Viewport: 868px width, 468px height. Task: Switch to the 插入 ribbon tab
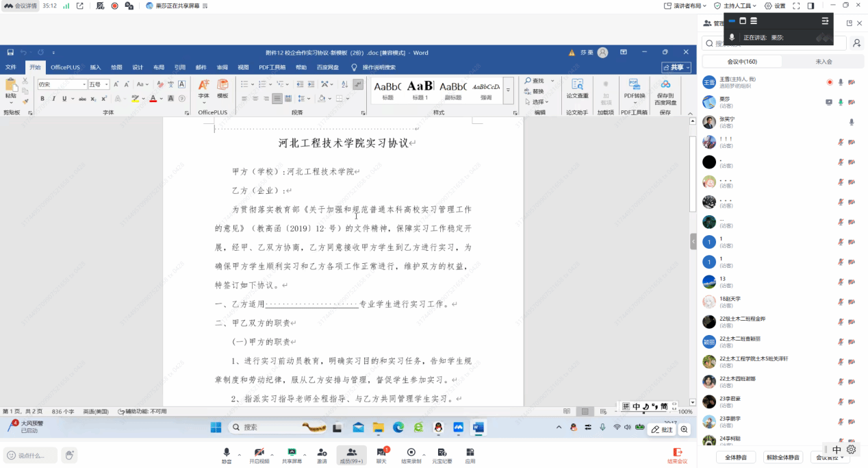pyautogui.click(x=95, y=67)
